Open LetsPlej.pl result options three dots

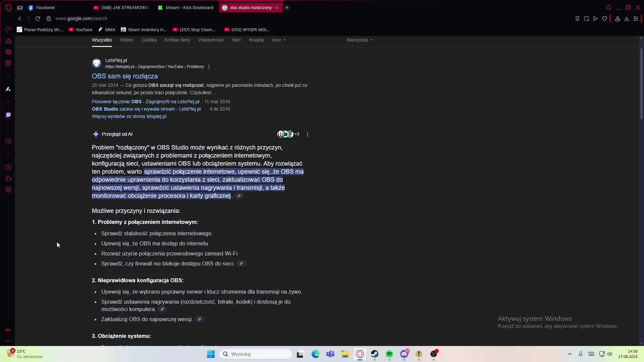[209, 67]
